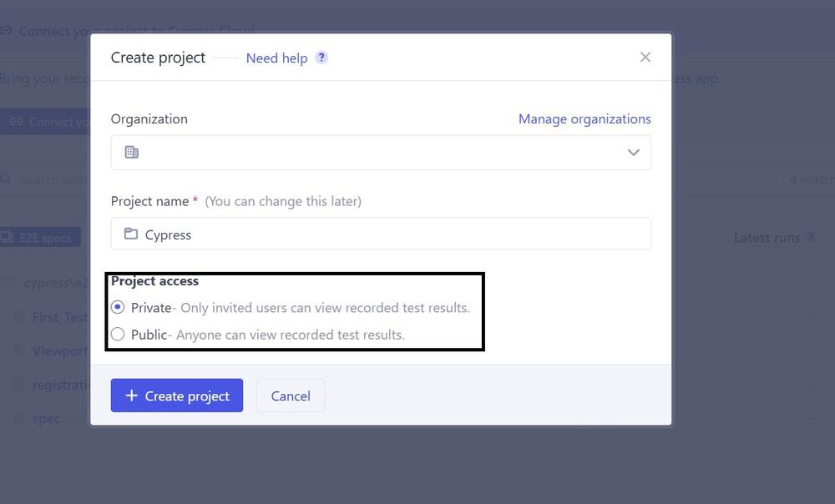Open the Need help link
835x504 pixels.
(276, 58)
